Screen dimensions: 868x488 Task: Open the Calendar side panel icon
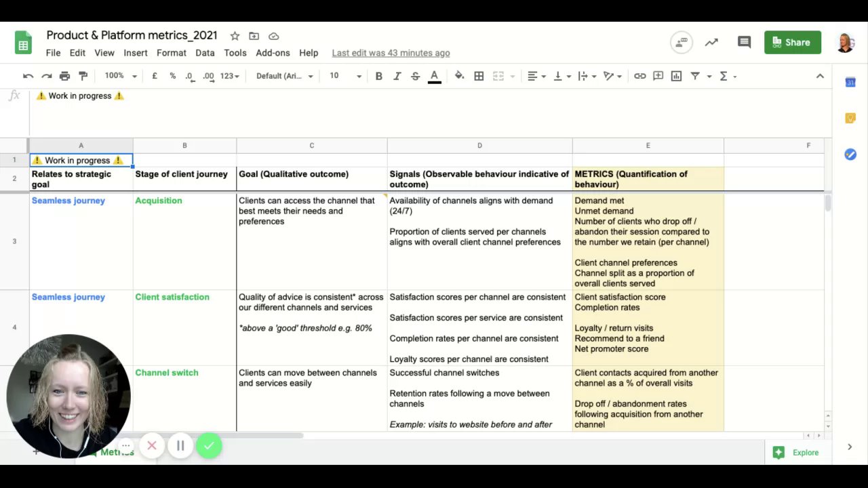pyautogui.click(x=850, y=82)
